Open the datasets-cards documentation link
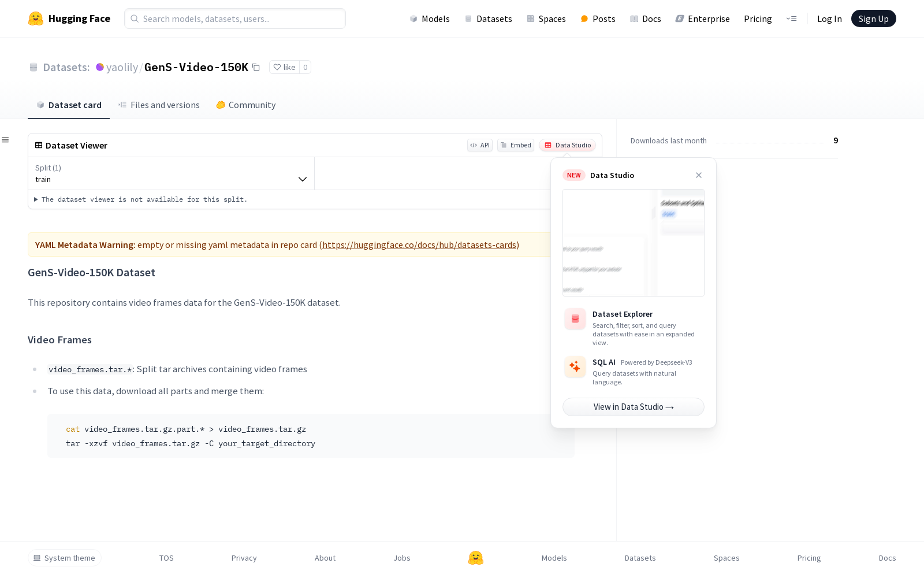The width and height of the screenshot is (924, 578). 419,245
